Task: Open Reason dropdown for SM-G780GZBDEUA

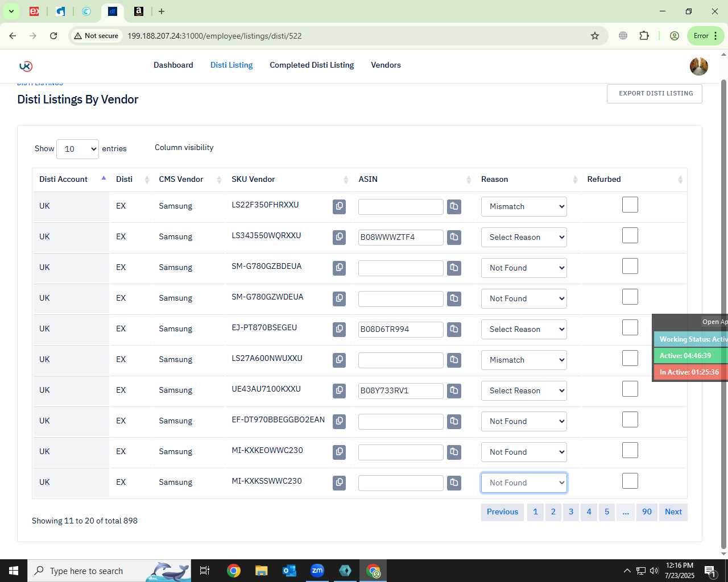Action: coord(524,268)
